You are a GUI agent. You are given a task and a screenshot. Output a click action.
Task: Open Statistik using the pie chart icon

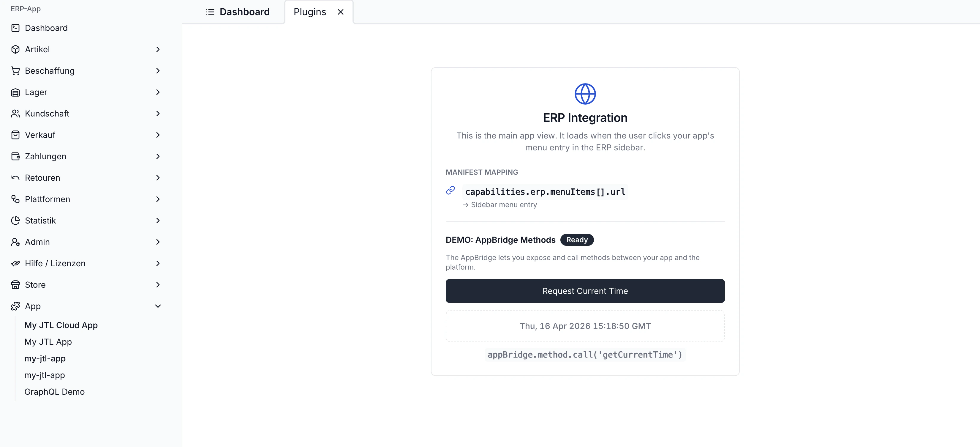pos(15,220)
